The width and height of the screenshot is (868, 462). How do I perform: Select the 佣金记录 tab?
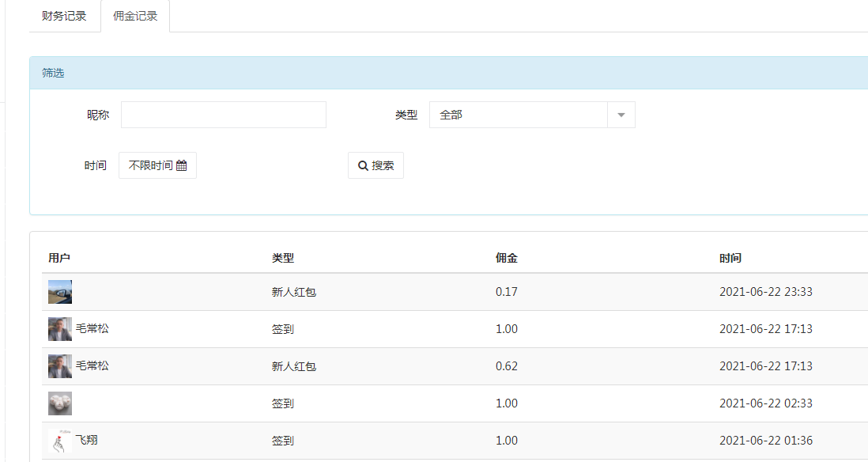click(x=135, y=16)
